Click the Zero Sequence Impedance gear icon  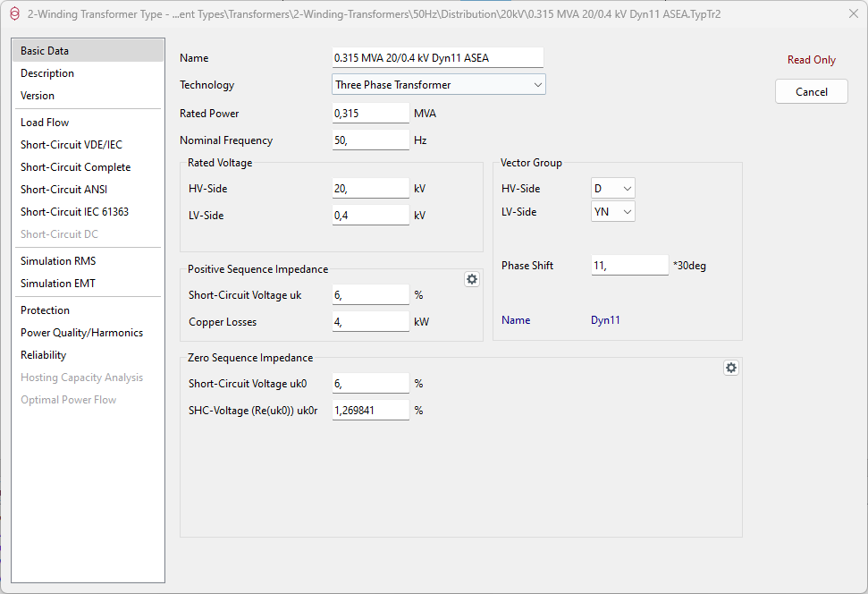pyautogui.click(x=731, y=368)
